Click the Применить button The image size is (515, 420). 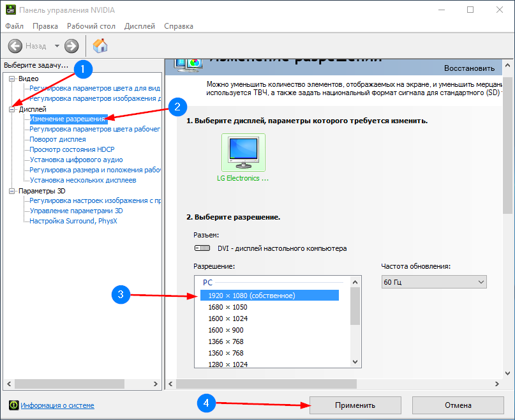click(355, 405)
